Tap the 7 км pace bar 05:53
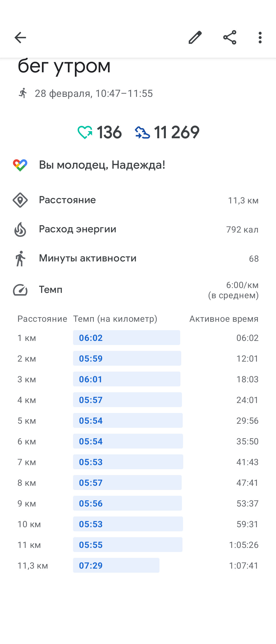The height and width of the screenshot is (644, 276). click(x=128, y=462)
